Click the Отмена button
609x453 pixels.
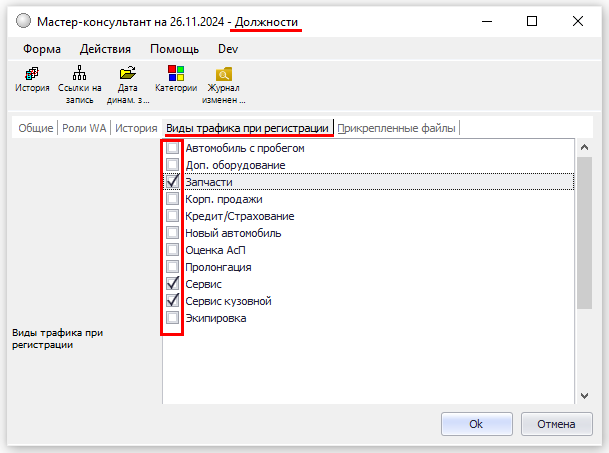[556, 424]
